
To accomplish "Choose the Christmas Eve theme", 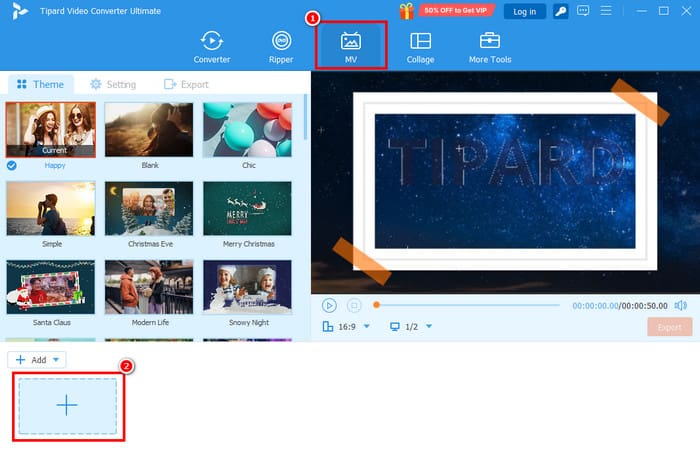I will coord(149,208).
